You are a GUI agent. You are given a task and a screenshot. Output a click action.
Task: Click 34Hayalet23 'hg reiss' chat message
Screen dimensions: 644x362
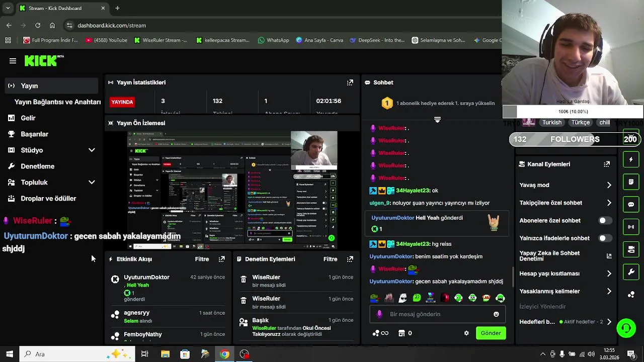click(x=410, y=244)
